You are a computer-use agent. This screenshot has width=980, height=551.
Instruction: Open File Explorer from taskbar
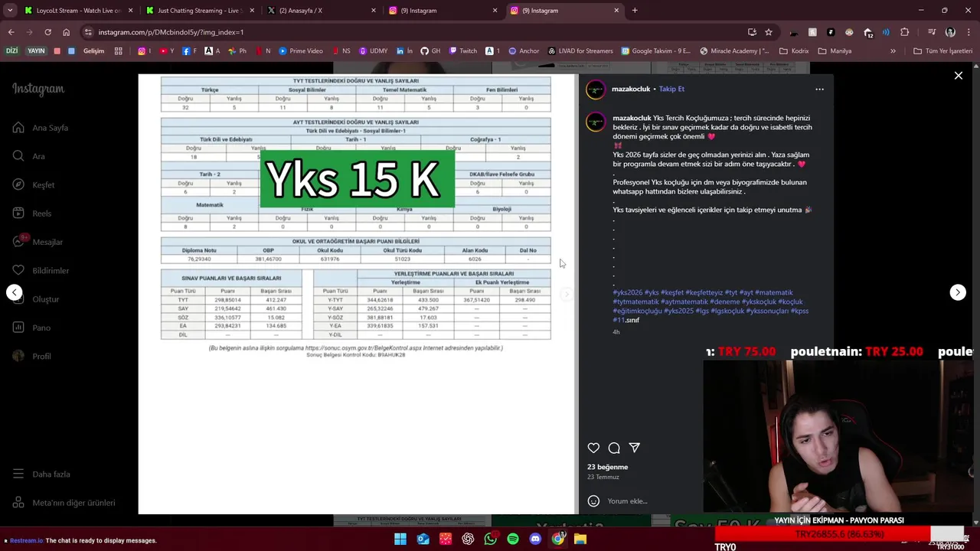[x=580, y=539]
